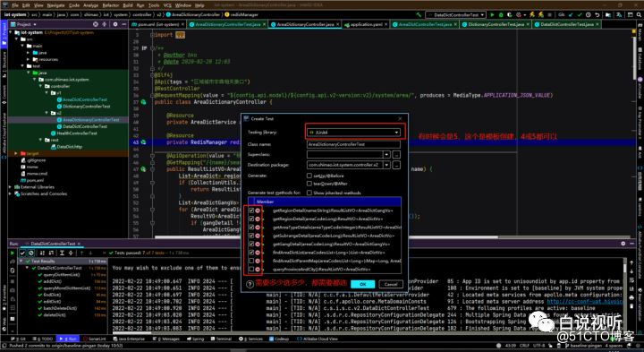This screenshot has height=352, width=644.
Task: Click run gutter icon beside AreaDictionaryController class
Action: 144,101
